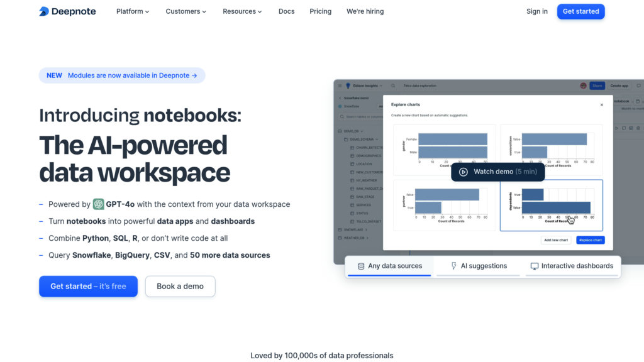644x362 pixels.
Task: Open the Modules now available announcement
Action: 122,75
